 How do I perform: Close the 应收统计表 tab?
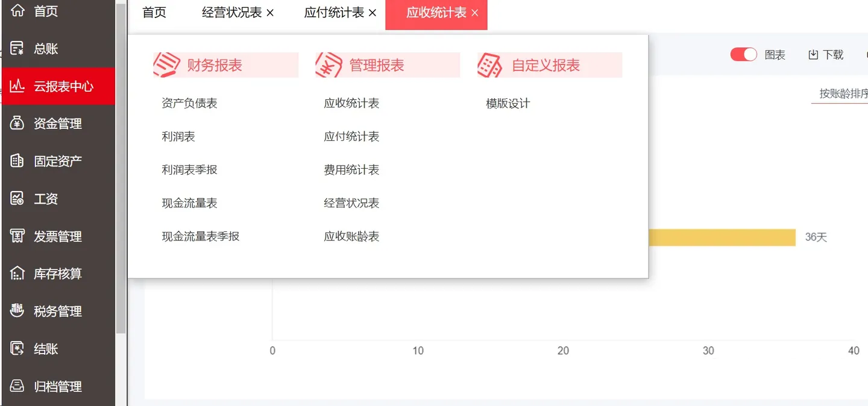[x=475, y=13]
